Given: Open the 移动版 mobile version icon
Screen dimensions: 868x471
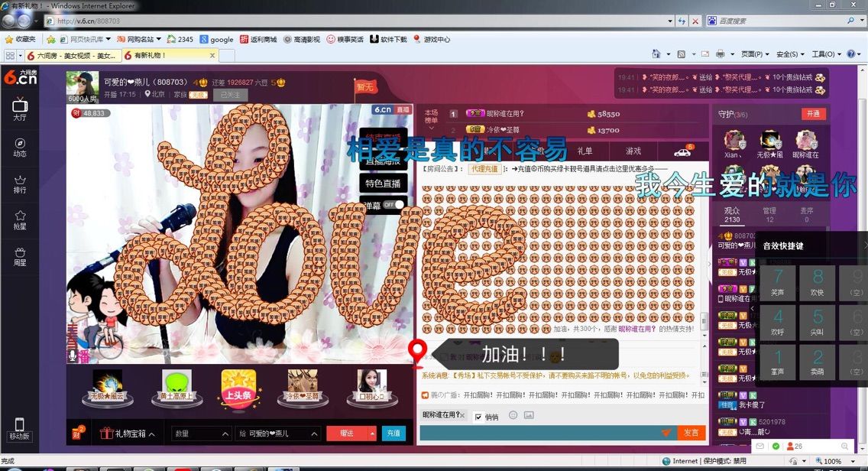Looking at the screenshot, I should [19, 428].
